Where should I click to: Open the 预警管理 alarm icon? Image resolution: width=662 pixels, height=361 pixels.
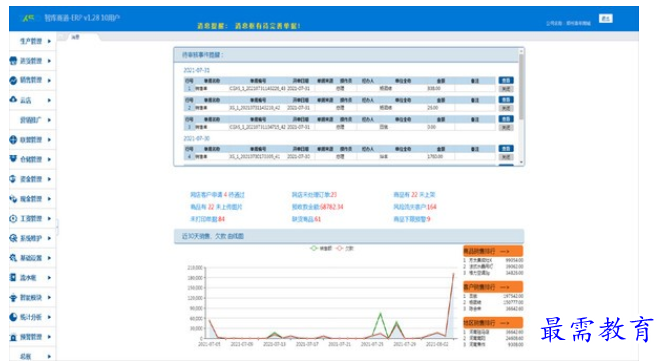13,337
